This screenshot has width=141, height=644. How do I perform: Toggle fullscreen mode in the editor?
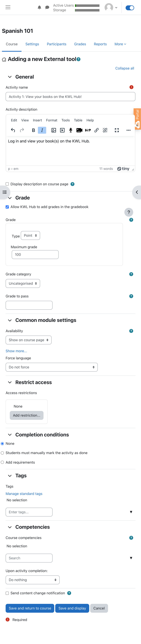tap(117, 130)
